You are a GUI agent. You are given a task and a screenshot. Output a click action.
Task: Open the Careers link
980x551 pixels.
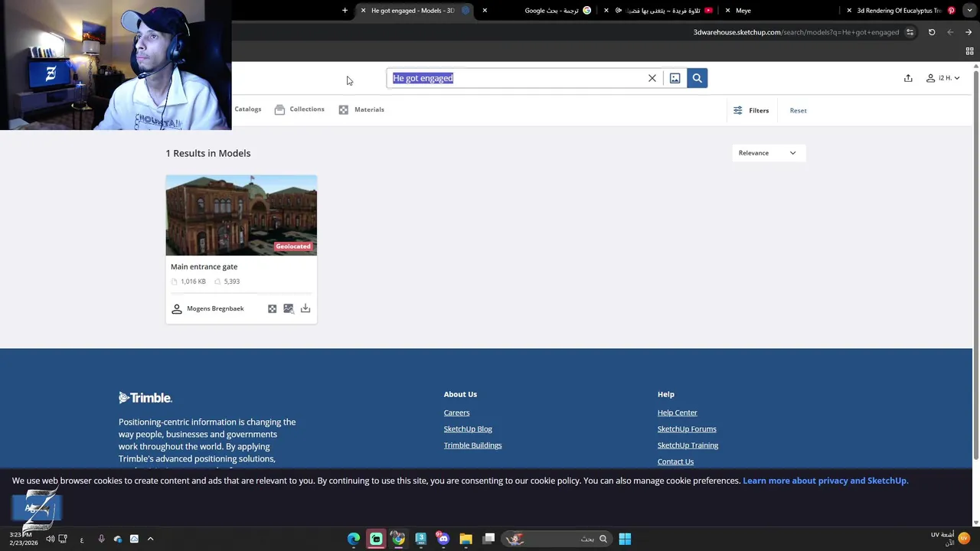coord(456,412)
